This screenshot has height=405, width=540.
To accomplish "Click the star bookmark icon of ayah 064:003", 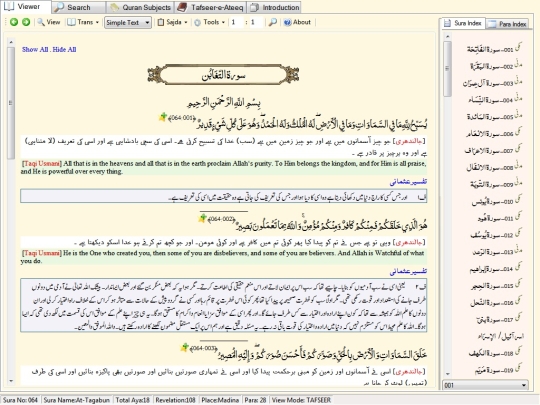I will pyautogui.click(x=185, y=347).
